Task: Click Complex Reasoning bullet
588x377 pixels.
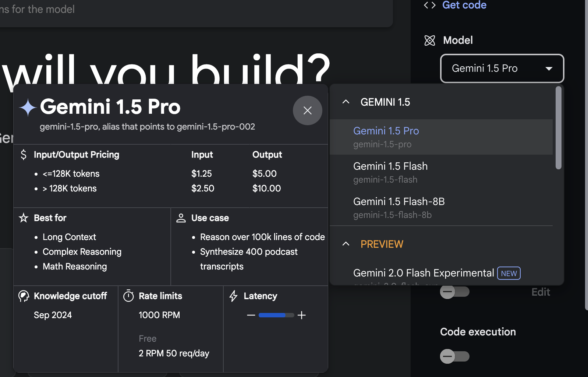Action: (x=82, y=252)
